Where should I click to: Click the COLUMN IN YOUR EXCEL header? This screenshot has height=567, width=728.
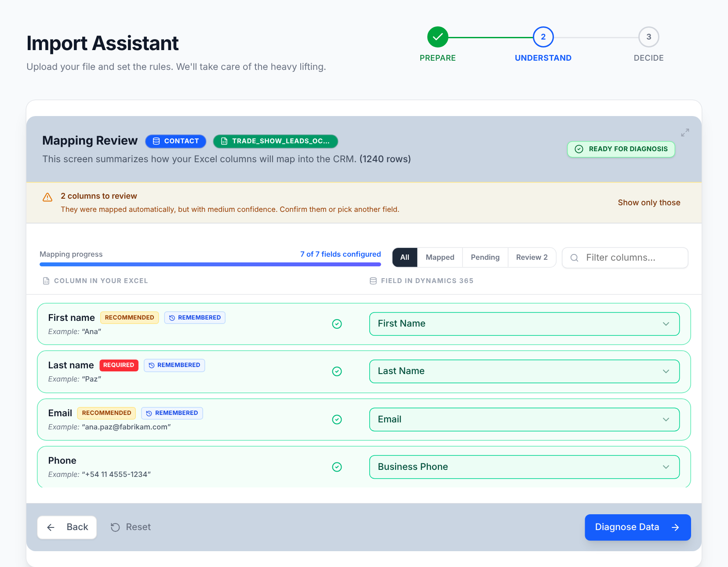(101, 281)
